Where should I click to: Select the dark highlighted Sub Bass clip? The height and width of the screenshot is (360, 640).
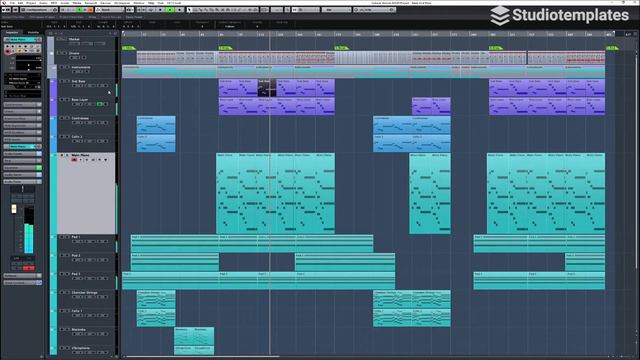pos(267,88)
